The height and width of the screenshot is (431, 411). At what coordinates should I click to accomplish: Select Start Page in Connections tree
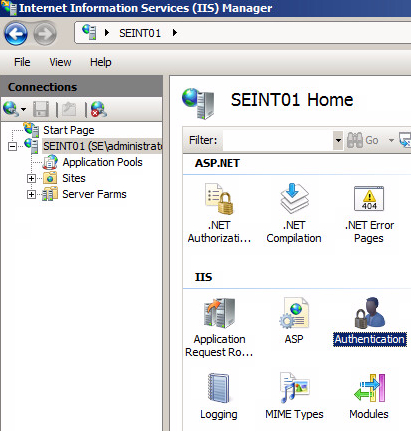(69, 130)
